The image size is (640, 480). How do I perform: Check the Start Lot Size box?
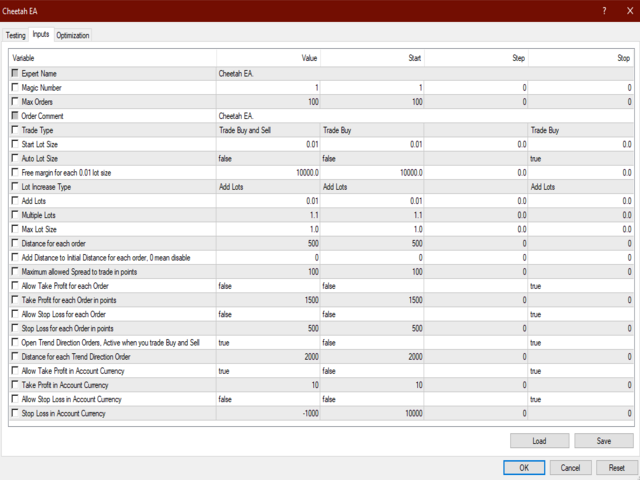click(15, 144)
